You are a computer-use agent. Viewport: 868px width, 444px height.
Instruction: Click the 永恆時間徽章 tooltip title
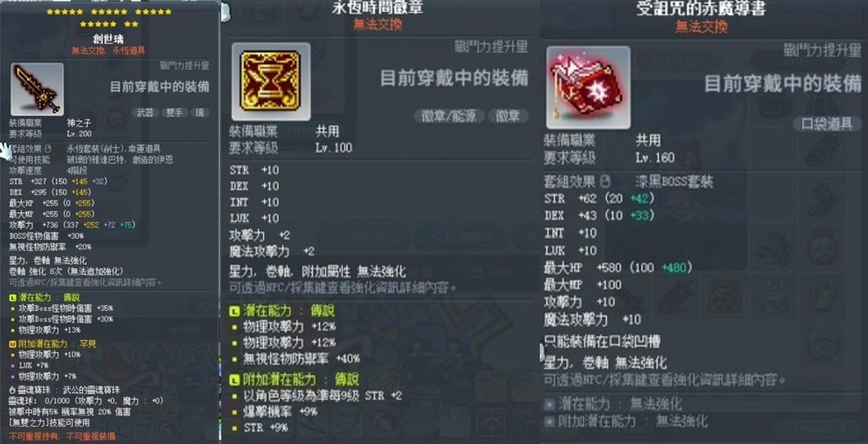pyautogui.click(x=378, y=7)
